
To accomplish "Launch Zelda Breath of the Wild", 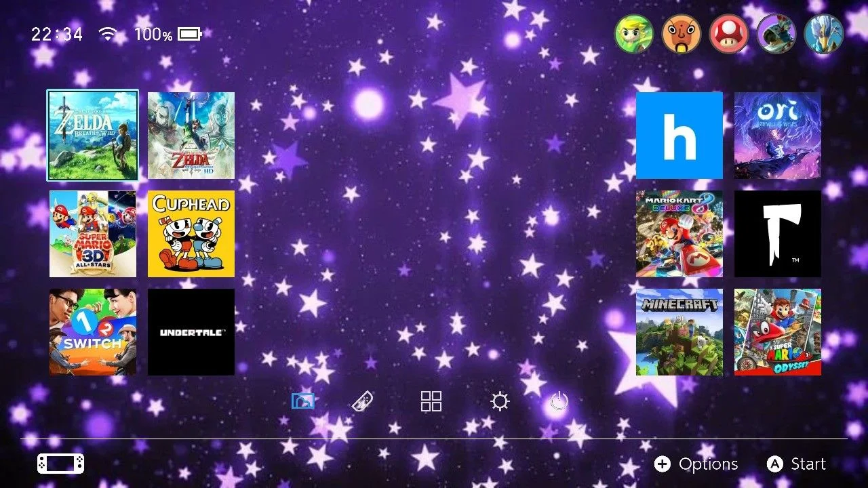I will click(93, 136).
